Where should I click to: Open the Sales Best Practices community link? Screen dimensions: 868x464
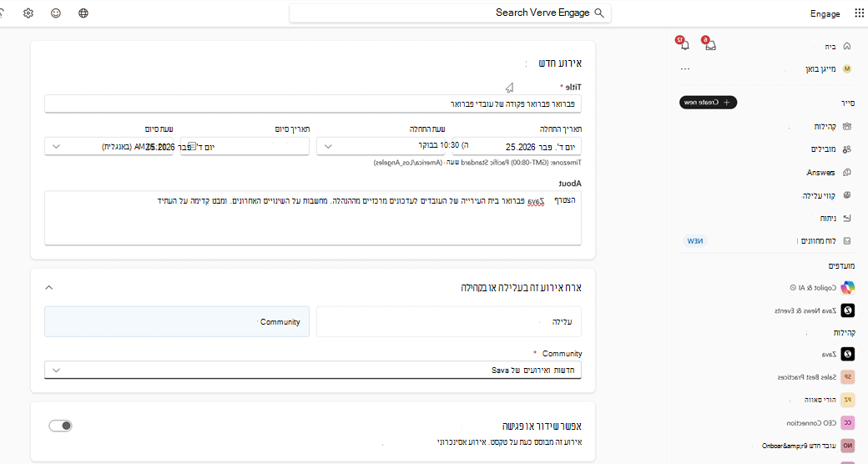click(806, 377)
